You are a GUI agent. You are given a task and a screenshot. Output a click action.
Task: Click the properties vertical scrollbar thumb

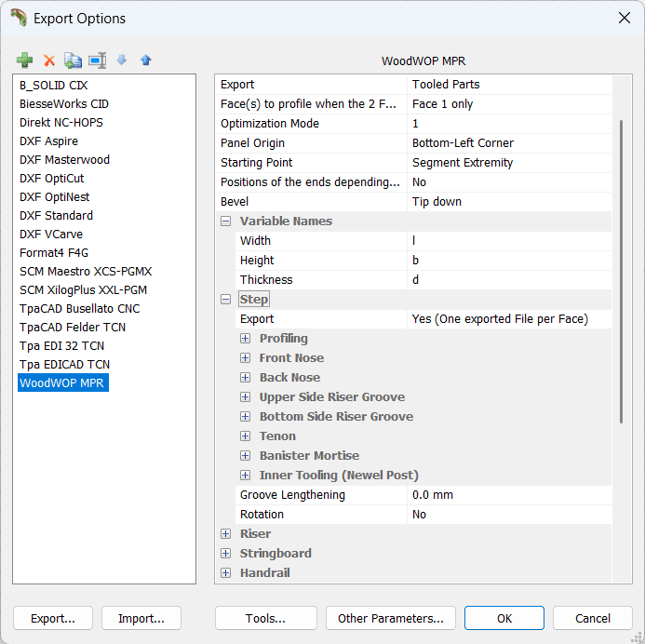[621, 272]
